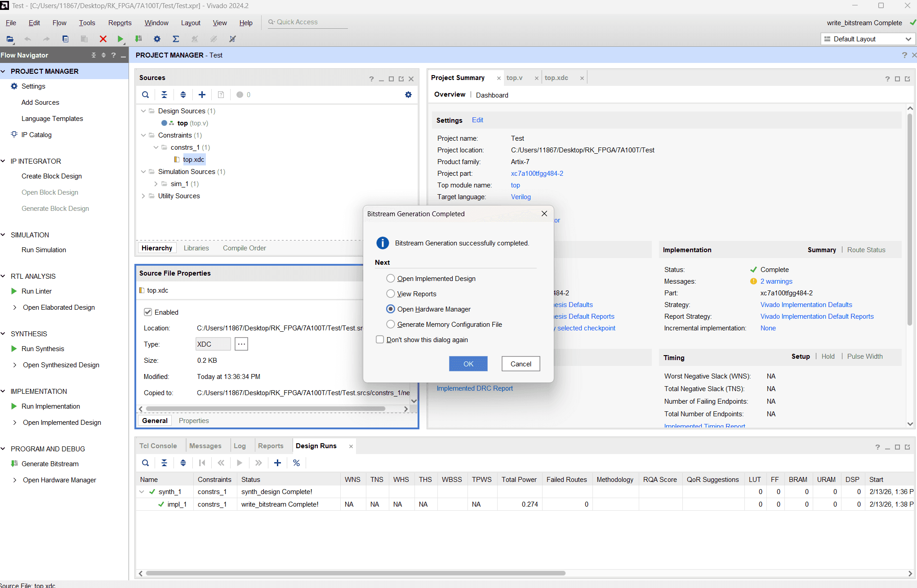Expand Open Hardware Manager in Flow Navigator
This screenshot has width=917, height=588.
coord(15,480)
